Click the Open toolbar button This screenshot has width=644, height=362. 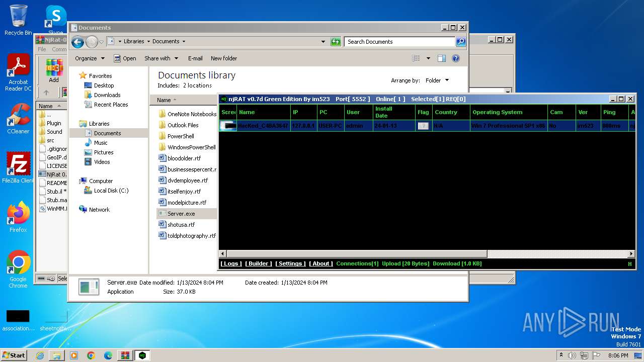click(125, 58)
